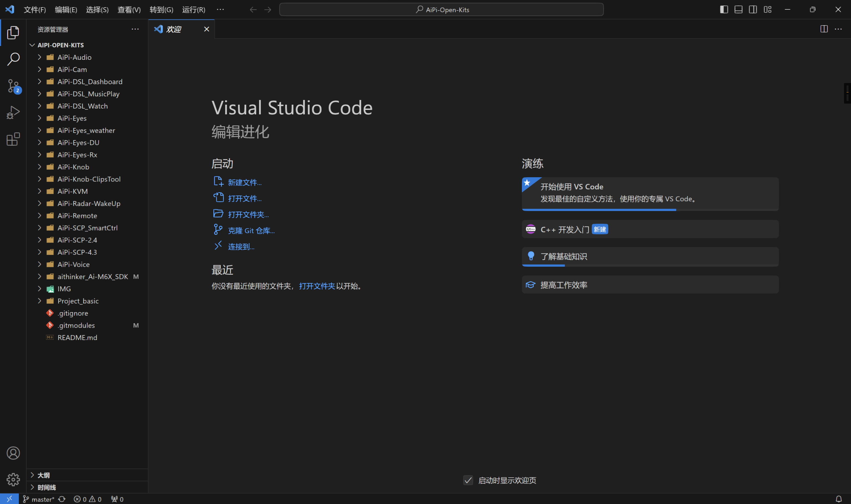Click the master* branch in status bar
Viewport: 851px width, 504px height.
[39, 499]
